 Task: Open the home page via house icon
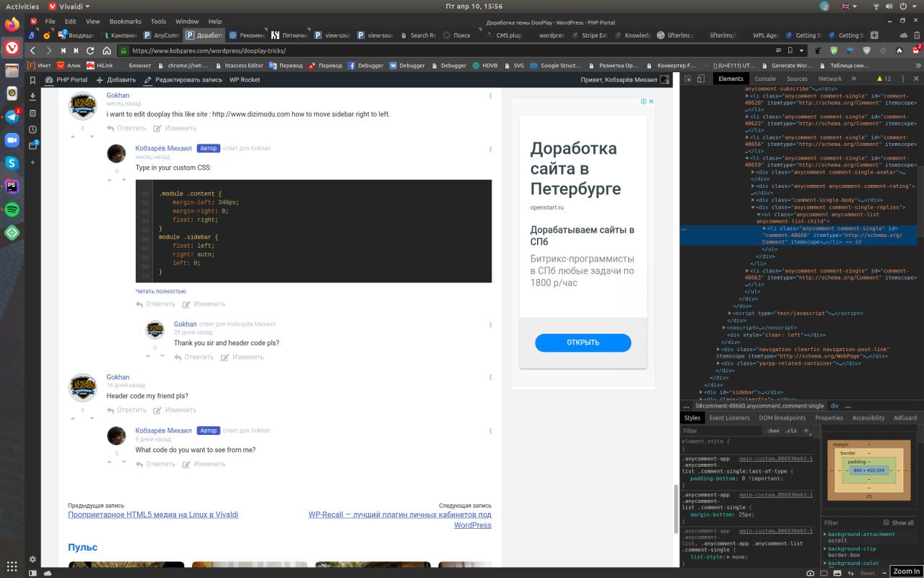[x=107, y=51]
